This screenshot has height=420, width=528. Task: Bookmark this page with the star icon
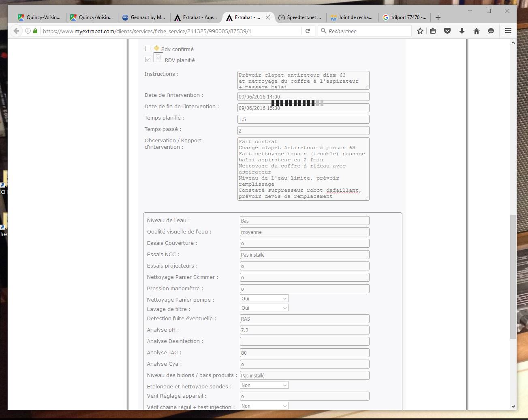420,31
